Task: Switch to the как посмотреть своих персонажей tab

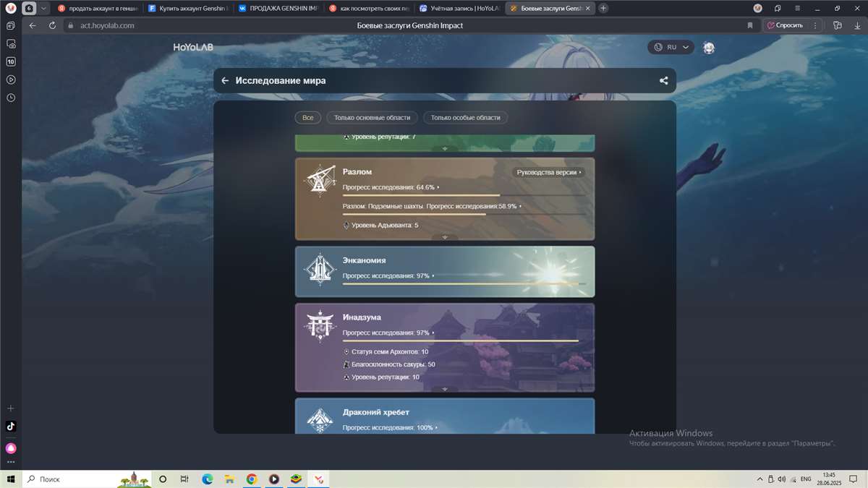Action: click(x=369, y=8)
